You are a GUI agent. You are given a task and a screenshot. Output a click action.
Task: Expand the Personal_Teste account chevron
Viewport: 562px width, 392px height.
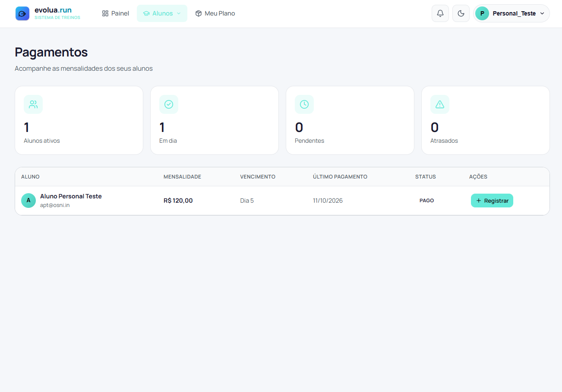coord(542,13)
